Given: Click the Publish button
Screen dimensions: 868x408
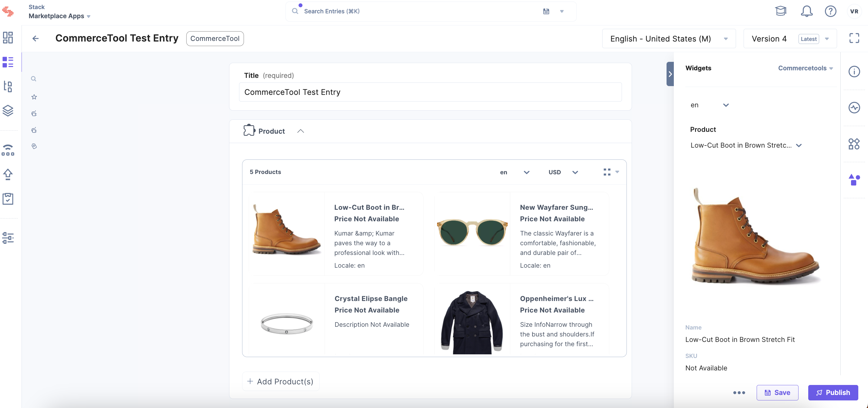Looking at the screenshot, I should (833, 393).
